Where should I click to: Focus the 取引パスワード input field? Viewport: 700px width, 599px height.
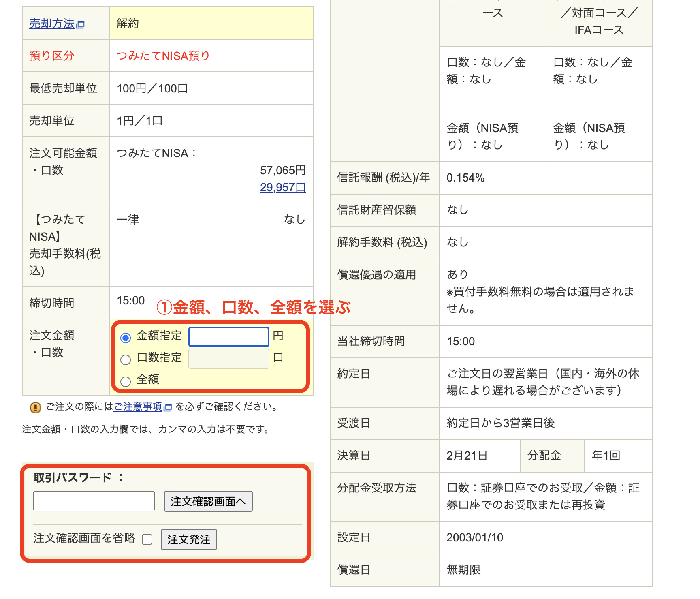point(94,501)
